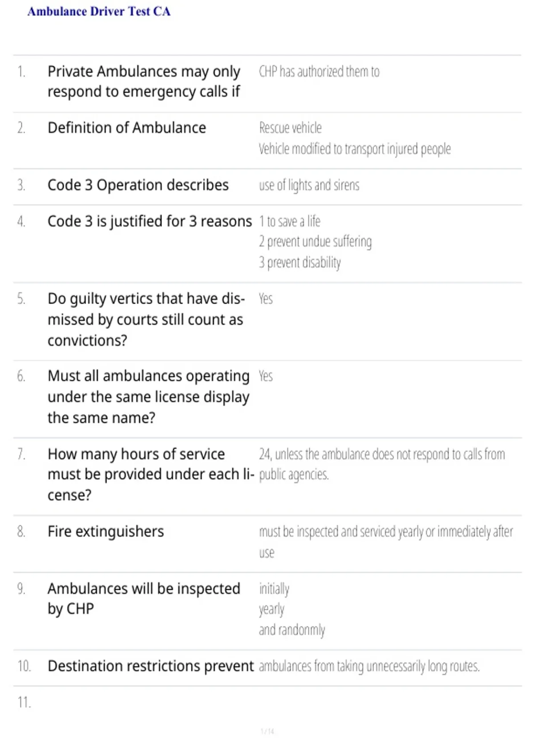534x756 pixels.
Task: Select question 1 about Private Ambulances
Action: point(144,81)
